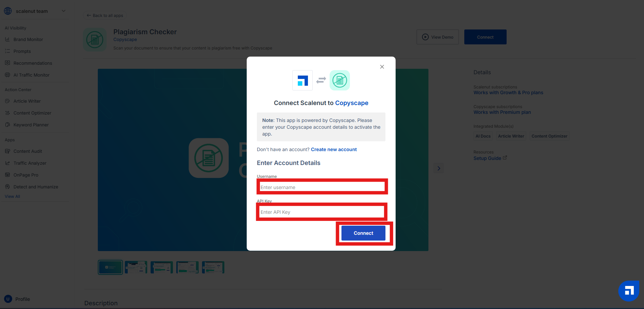Open the Create new account link
Screen dimensions: 644x309
click(334, 149)
